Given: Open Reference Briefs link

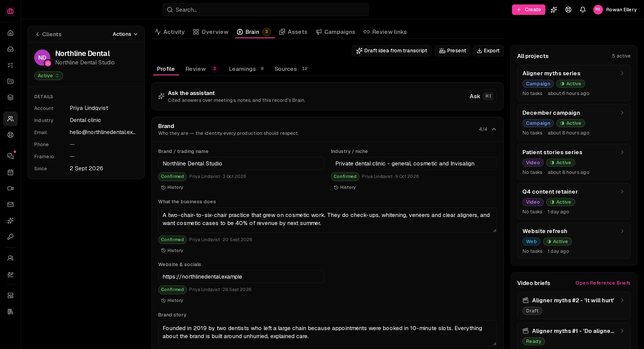Looking at the screenshot, I should (x=603, y=283).
